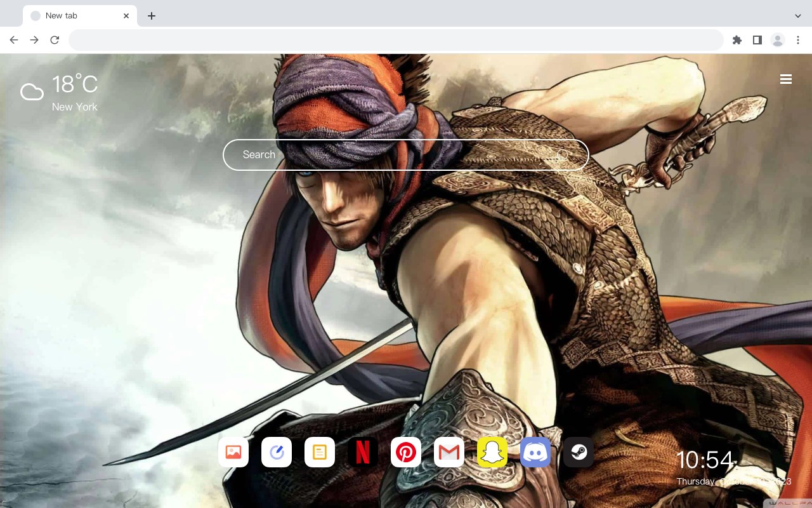Image resolution: width=812 pixels, height=508 pixels.
Task: Open the wallpaper gallery shortcut icon
Action: [x=233, y=452]
